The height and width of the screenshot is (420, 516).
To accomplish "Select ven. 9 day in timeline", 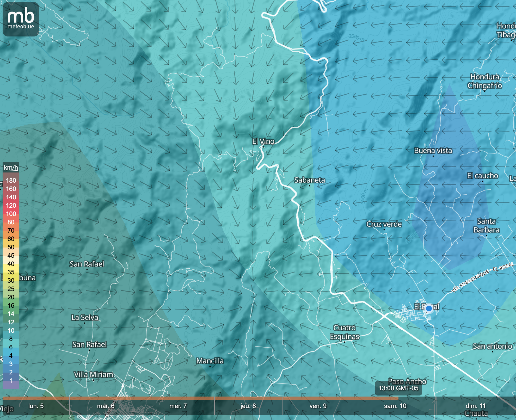I will tap(318, 406).
